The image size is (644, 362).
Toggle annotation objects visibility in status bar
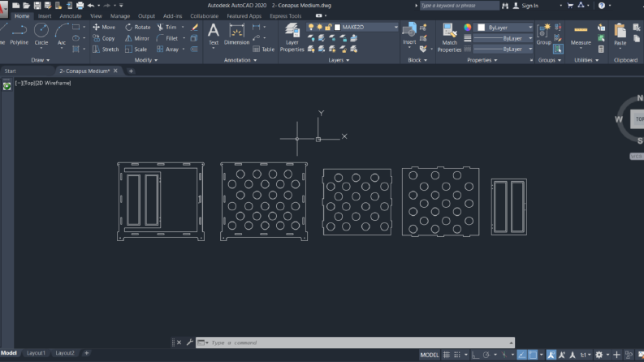click(551, 355)
